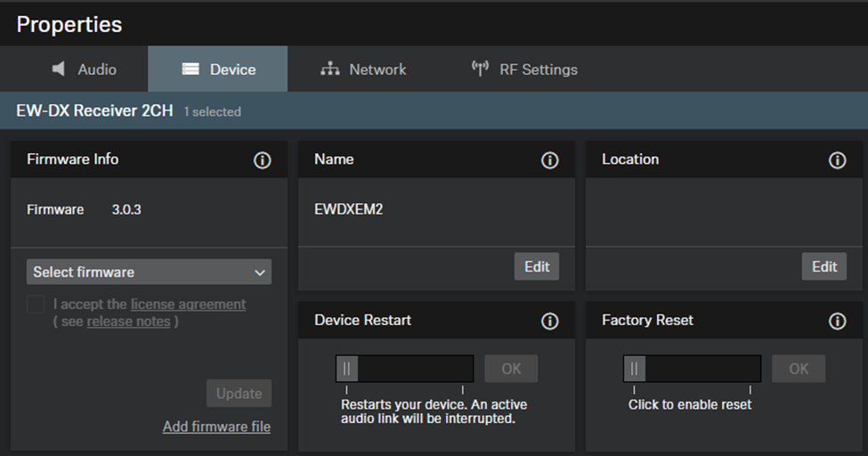Show info for the Location panel
868x456 pixels.
(837, 160)
